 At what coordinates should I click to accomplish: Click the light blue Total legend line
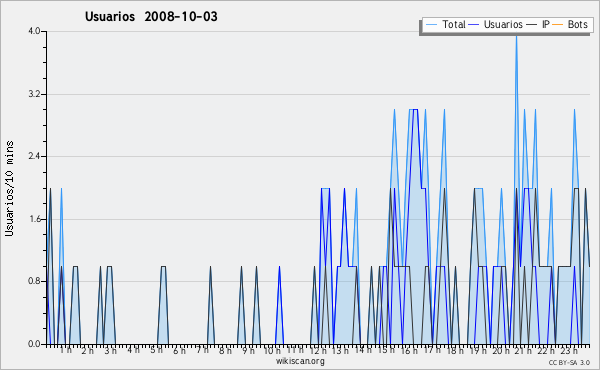click(431, 25)
